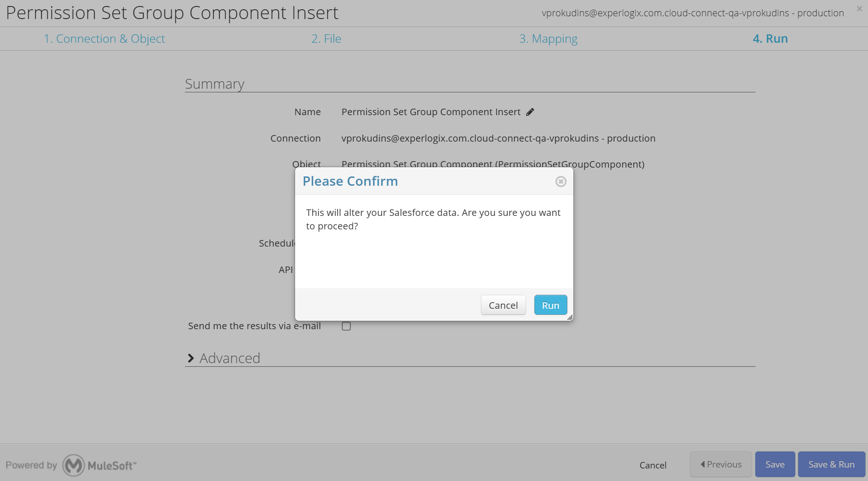This screenshot has width=868, height=481.
Task: Toggle Send me the results via e-mail checkbox
Action: click(346, 326)
